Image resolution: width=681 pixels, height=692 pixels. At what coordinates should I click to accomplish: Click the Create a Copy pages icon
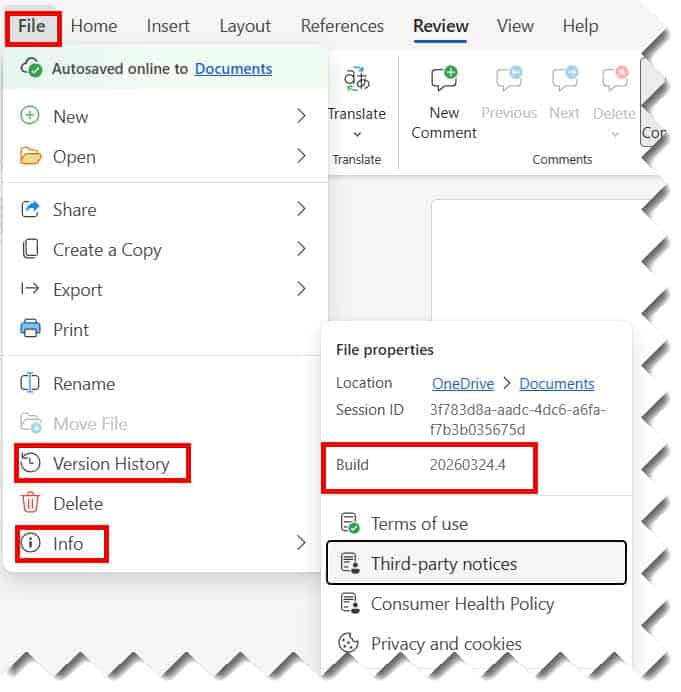pyautogui.click(x=30, y=249)
